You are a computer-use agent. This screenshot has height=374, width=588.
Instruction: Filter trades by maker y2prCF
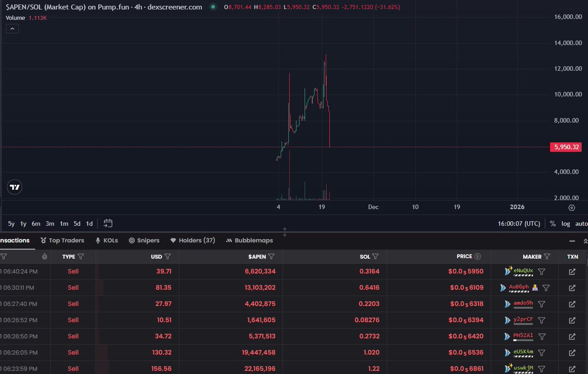(541, 320)
